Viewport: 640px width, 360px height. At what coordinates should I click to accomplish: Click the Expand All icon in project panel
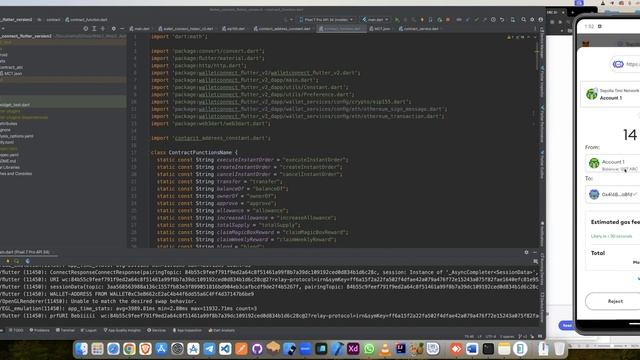click(x=94, y=29)
